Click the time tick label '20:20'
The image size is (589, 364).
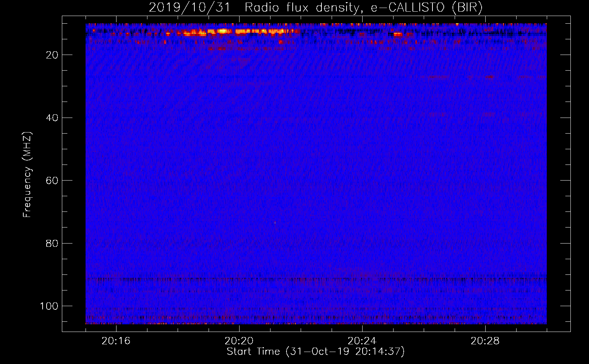(x=239, y=341)
